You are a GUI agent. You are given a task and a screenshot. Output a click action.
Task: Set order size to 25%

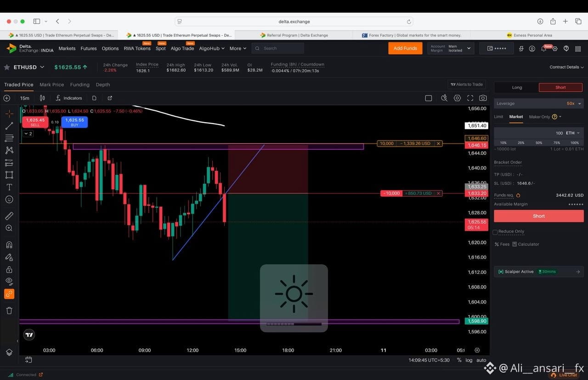(x=521, y=143)
